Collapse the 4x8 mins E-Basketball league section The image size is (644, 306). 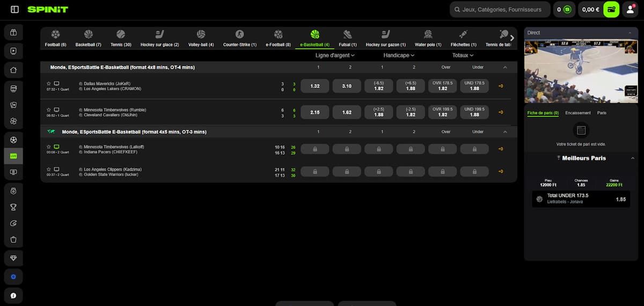pyautogui.click(x=505, y=67)
